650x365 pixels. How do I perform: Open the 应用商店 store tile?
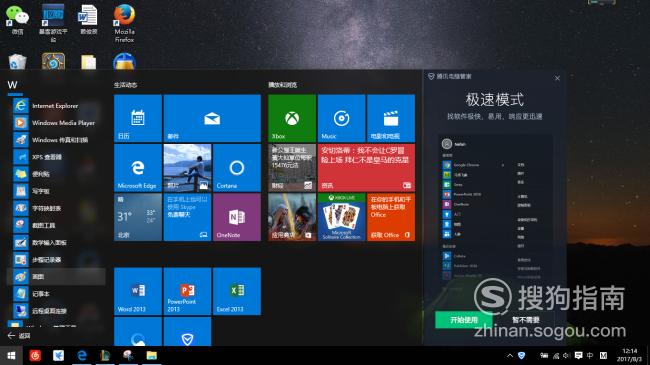coord(292,217)
